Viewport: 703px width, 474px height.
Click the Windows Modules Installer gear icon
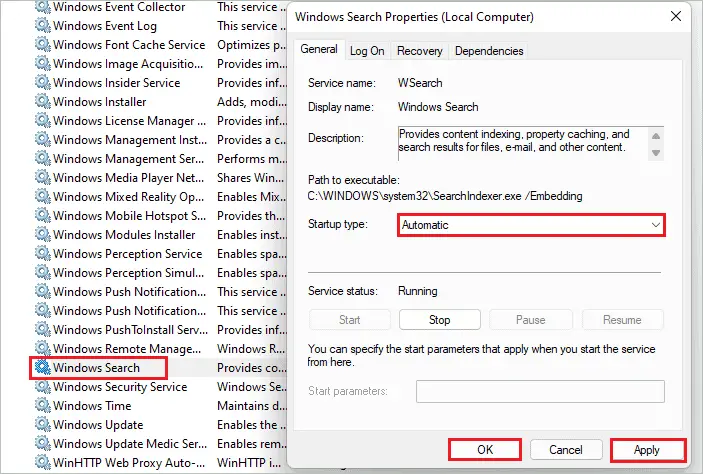click(x=43, y=234)
